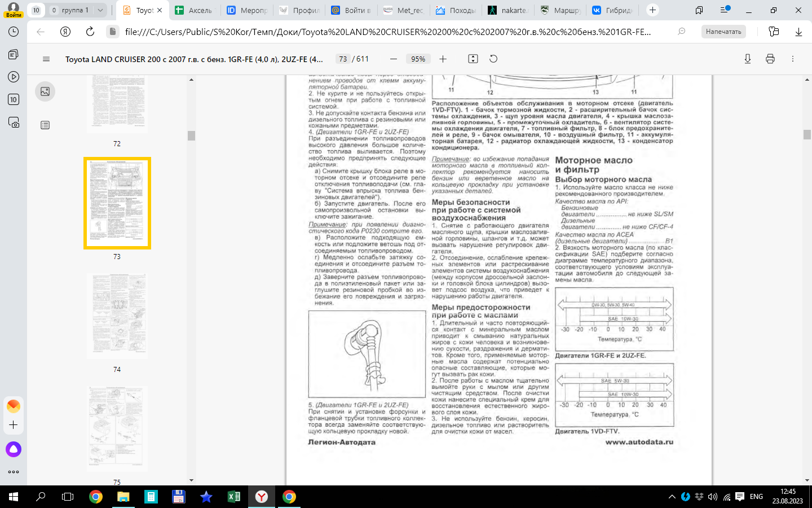Switch to the Походы tab
Screen dimensions: 812x508
(456, 10)
